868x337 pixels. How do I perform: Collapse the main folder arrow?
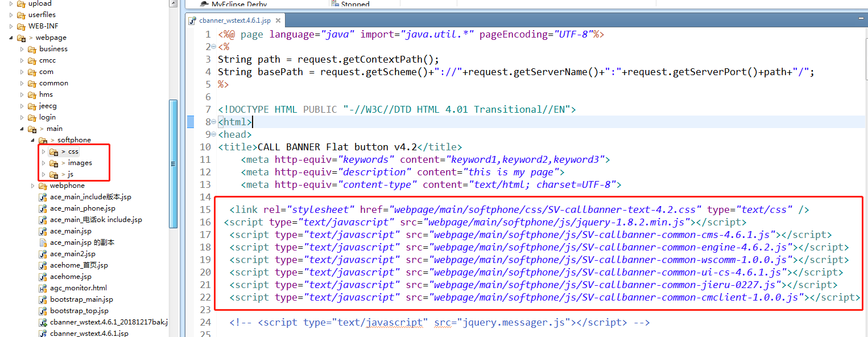22,129
